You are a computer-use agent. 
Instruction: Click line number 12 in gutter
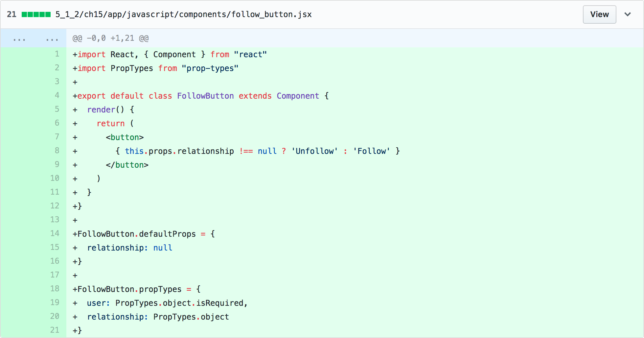point(55,206)
